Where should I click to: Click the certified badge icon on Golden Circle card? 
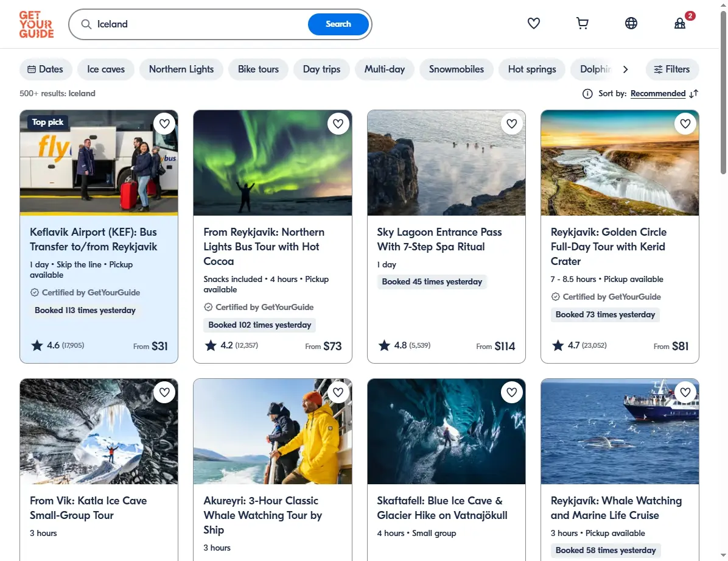[x=556, y=297]
